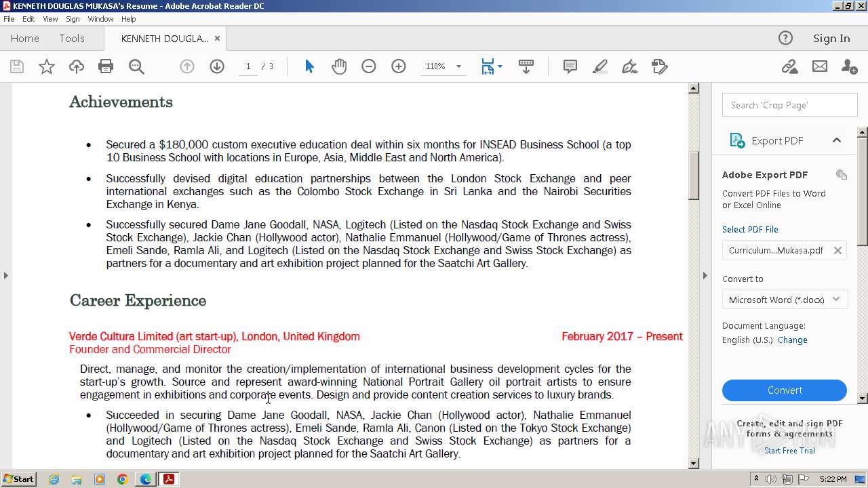Image resolution: width=868 pixels, height=488 pixels.
Task: Click the Sign In link
Action: coord(831,39)
